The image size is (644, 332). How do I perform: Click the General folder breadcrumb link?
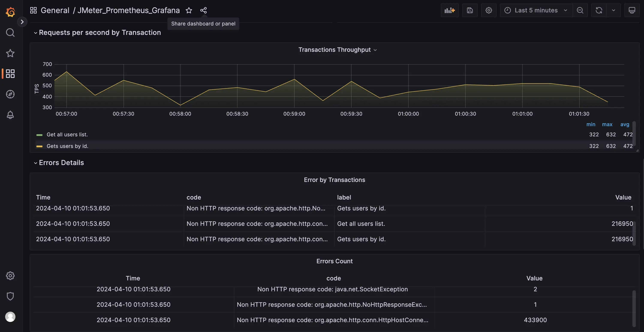point(55,10)
